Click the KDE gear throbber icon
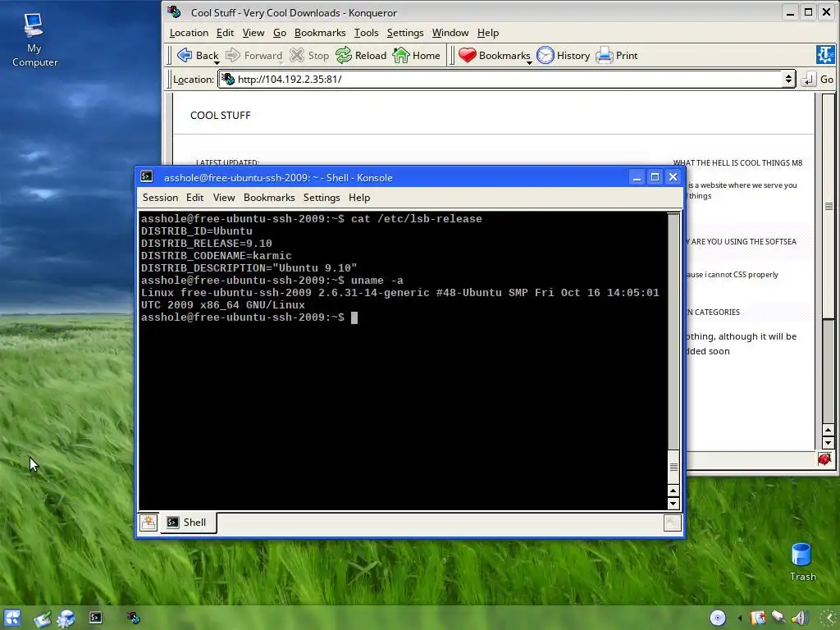Screen dimensions: 840x630 click(825, 55)
